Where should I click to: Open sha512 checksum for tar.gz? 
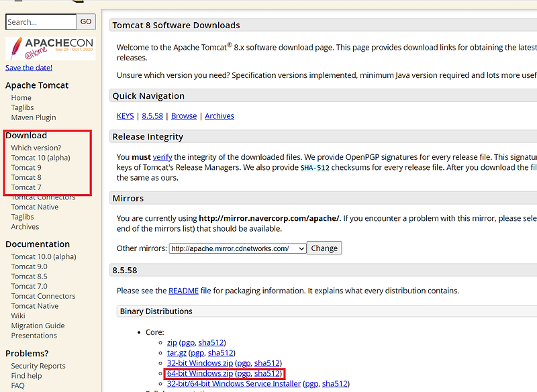point(221,353)
